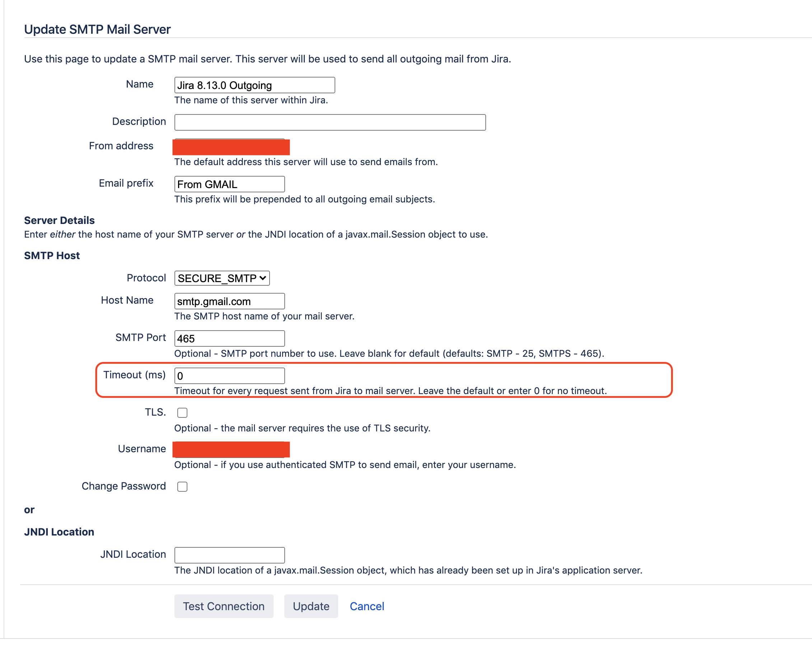Click the Cancel link
812x664 pixels.
[367, 606]
